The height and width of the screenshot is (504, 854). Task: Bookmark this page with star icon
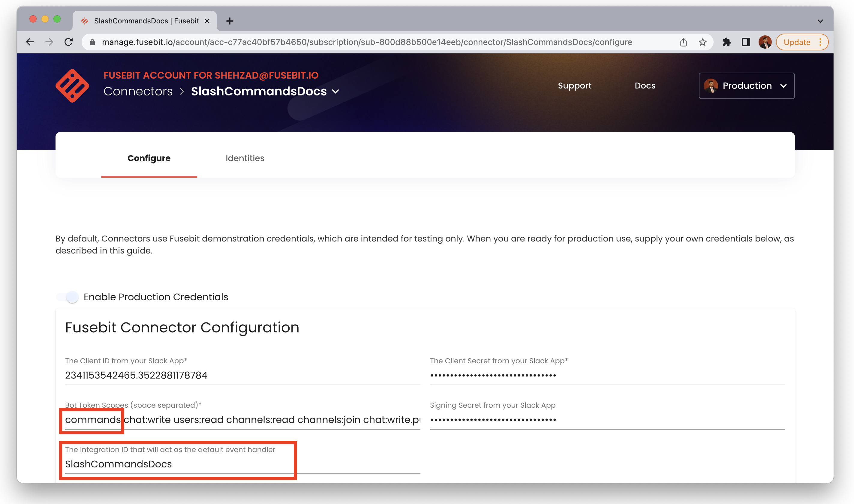(702, 42)
